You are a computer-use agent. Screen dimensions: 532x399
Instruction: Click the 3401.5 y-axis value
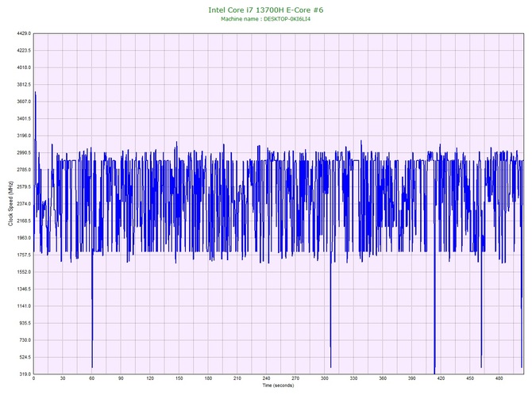[x=23, y=119]
